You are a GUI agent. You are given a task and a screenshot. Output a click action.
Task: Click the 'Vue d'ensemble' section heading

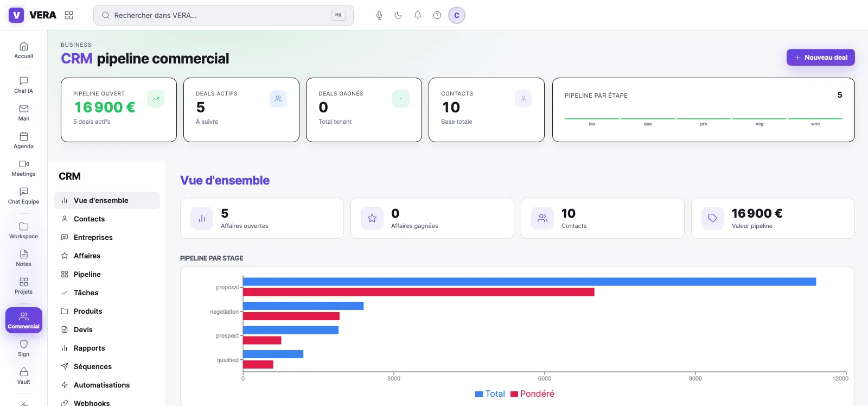click(x=225, y=180)
